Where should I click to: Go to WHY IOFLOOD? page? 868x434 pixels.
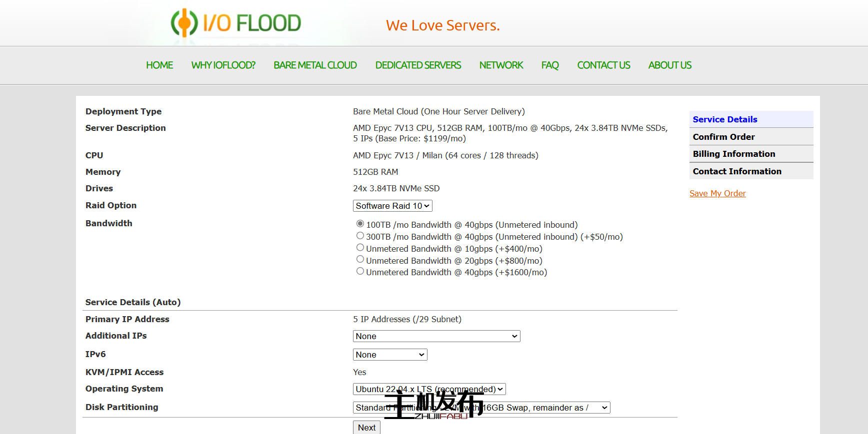223,65
